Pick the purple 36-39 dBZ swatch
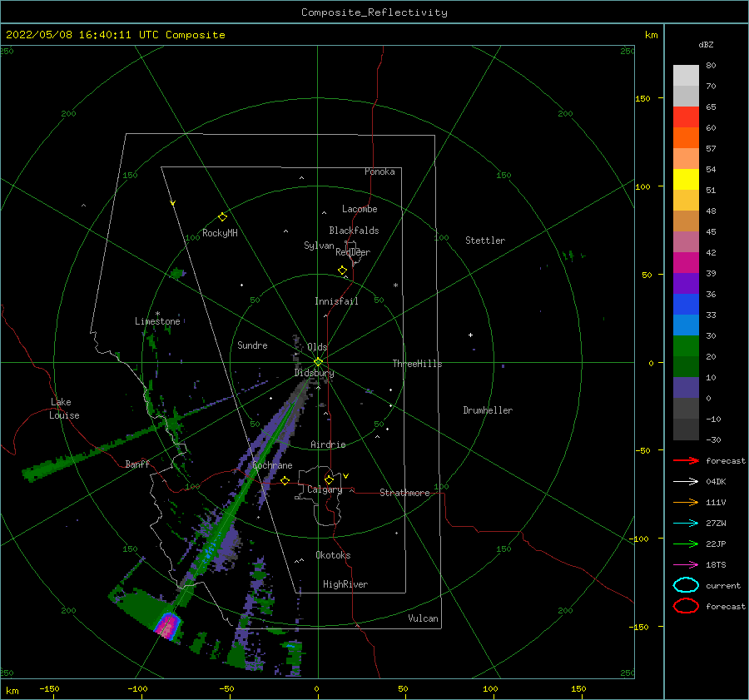 pos(686,283)
